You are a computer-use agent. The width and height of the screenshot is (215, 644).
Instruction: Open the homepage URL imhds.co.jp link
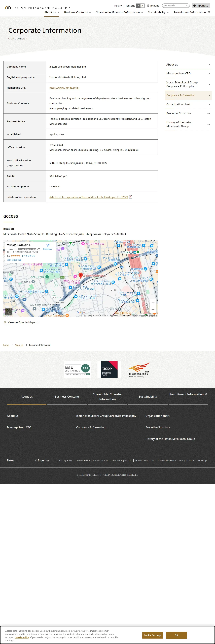tap(64, 88)
